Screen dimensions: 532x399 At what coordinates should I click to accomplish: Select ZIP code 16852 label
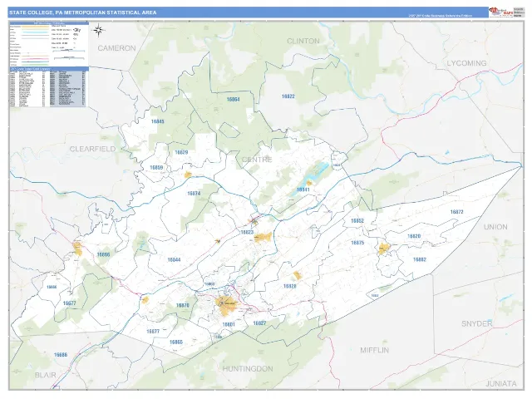357,221
